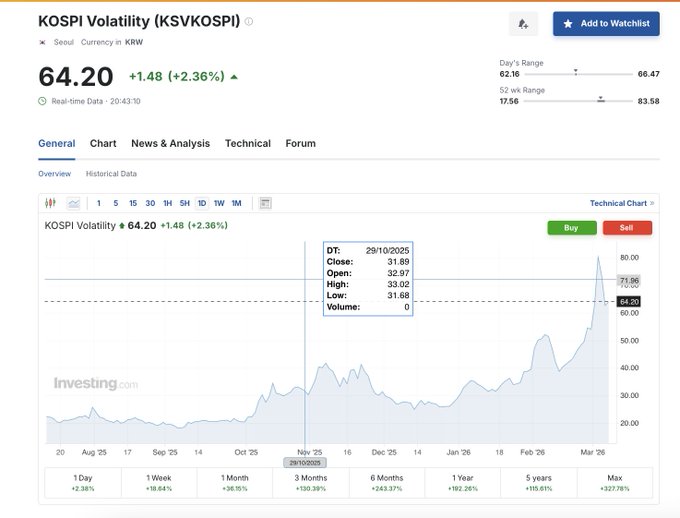The height and width of the screenshot is (518, 680).
Task: Click the 71.96 crosshair price label
Action: coord(628,280)
